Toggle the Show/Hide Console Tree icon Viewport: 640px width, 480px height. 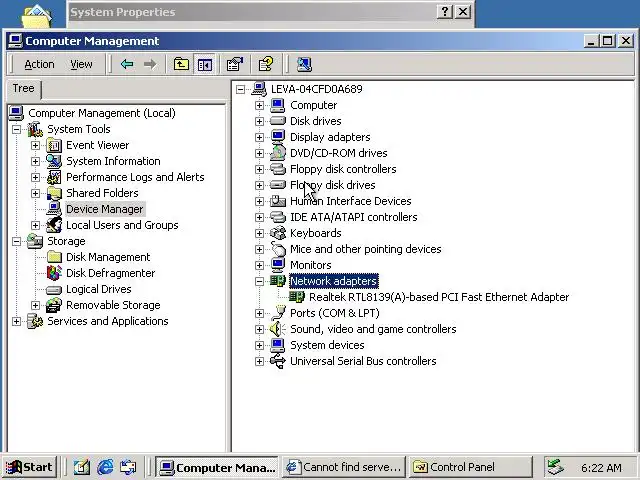(x=204, y=64)
